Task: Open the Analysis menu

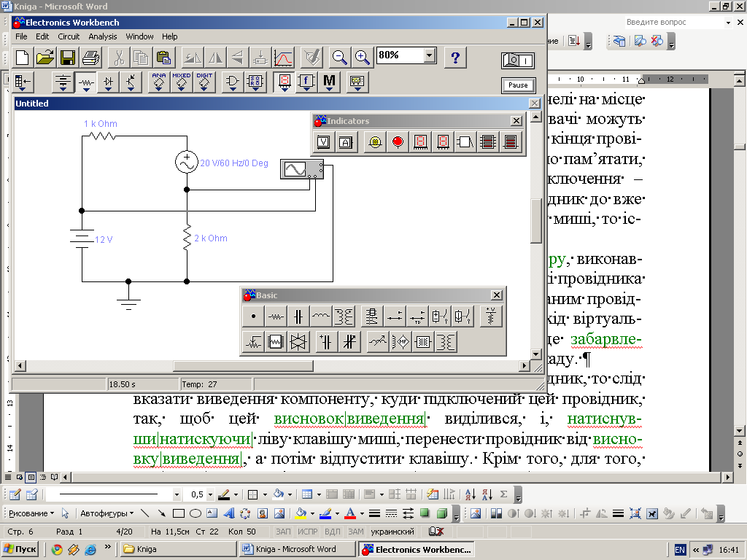Action: click(102, 36)
